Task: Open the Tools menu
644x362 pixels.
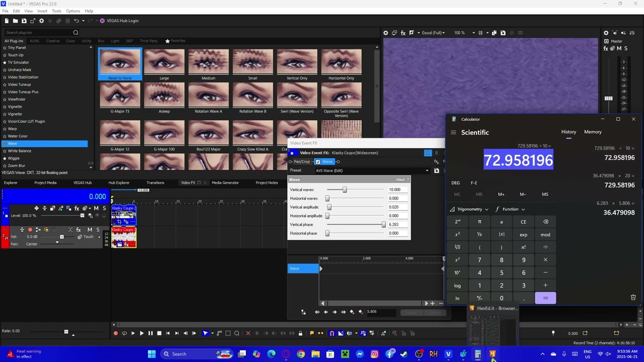Action: 56,11
